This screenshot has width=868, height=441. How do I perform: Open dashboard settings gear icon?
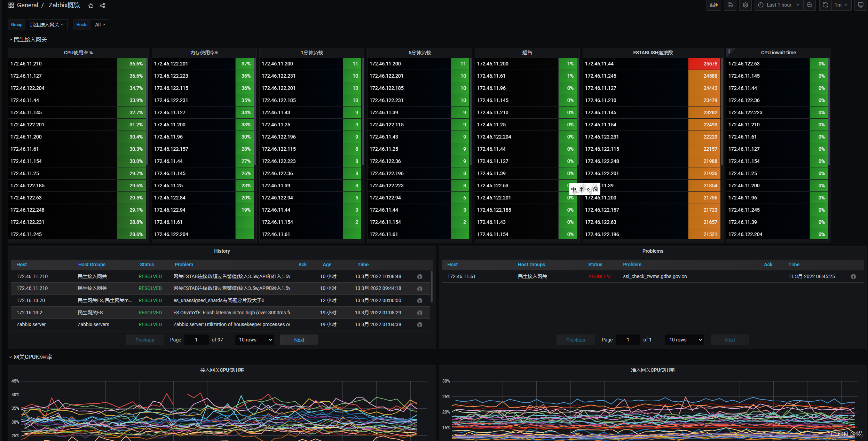pyautogui.click(x=745, y=5)
